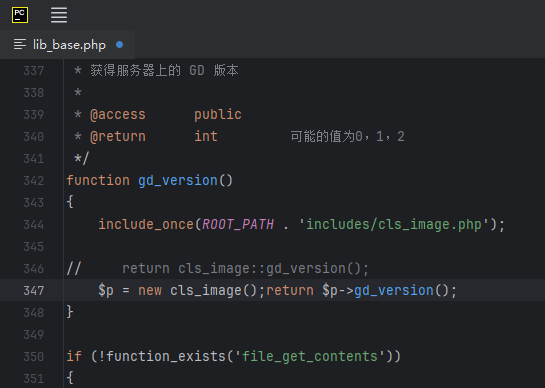Click line number 350 in the gutter
This screenshot has height=388, width=545.
[x=34, y=357]
